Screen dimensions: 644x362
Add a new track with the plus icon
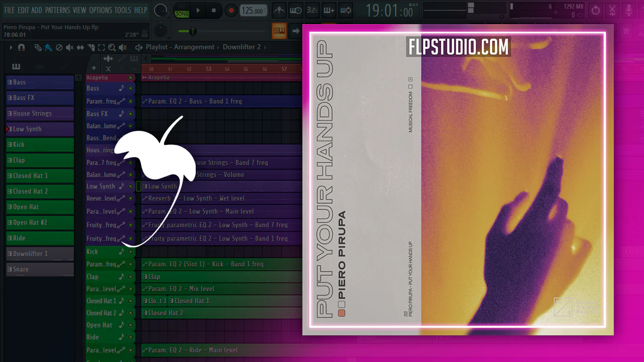point(94,68)
